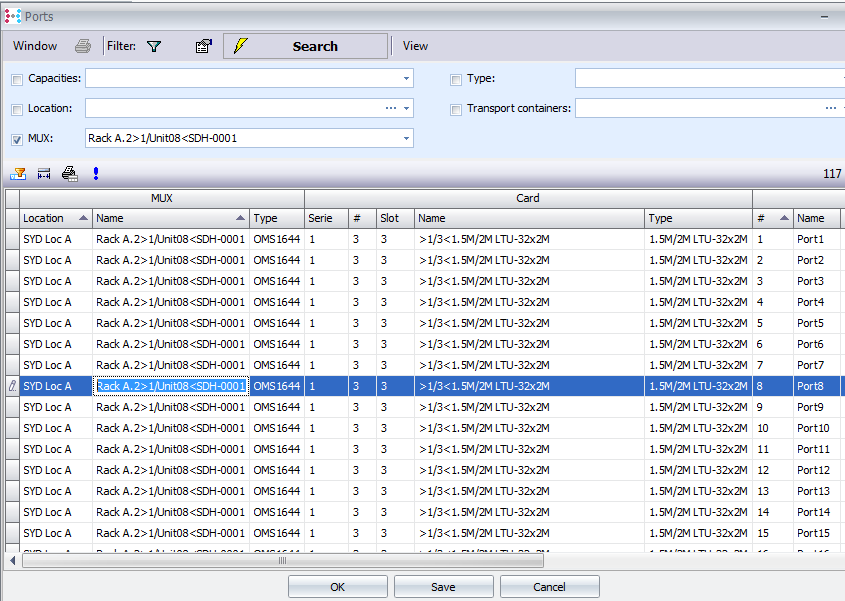The height and width of the screenshot is (601, 845).
Task: Select the Port3 cell
Action: [818, 281]
